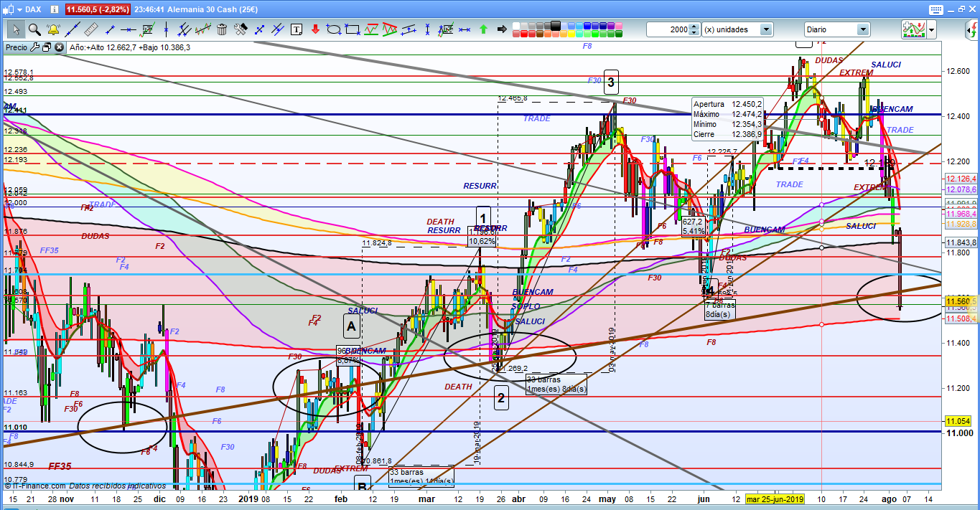The height and width of the screenshot is (510, 980).
Task: Expand the (x) unidades dropdown
Action: point(766,29)
